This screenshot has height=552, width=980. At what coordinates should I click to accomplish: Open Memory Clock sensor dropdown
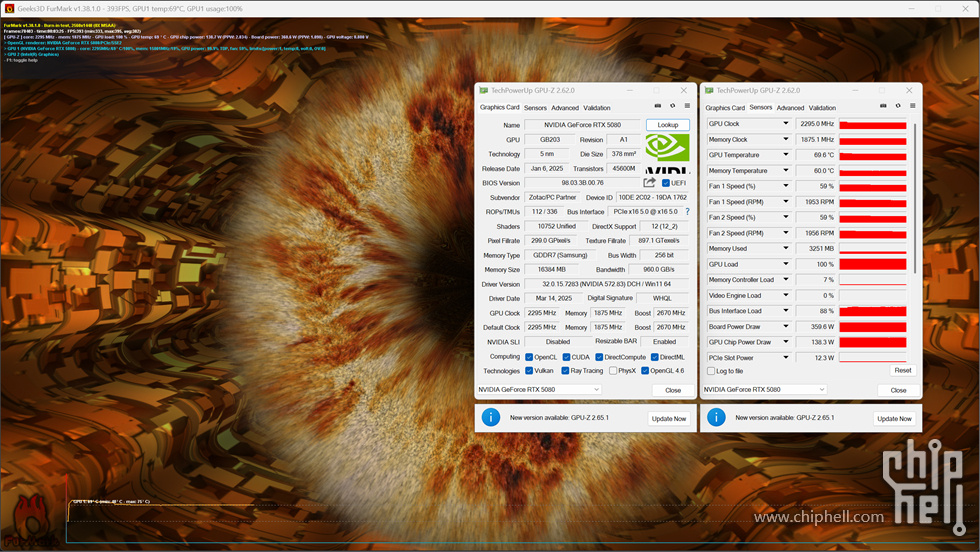pyautogui.click(x=786, y=139)
